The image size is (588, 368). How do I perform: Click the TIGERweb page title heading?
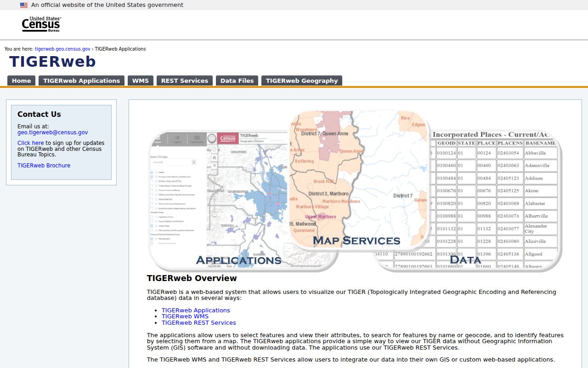click(x=52, y=62)
